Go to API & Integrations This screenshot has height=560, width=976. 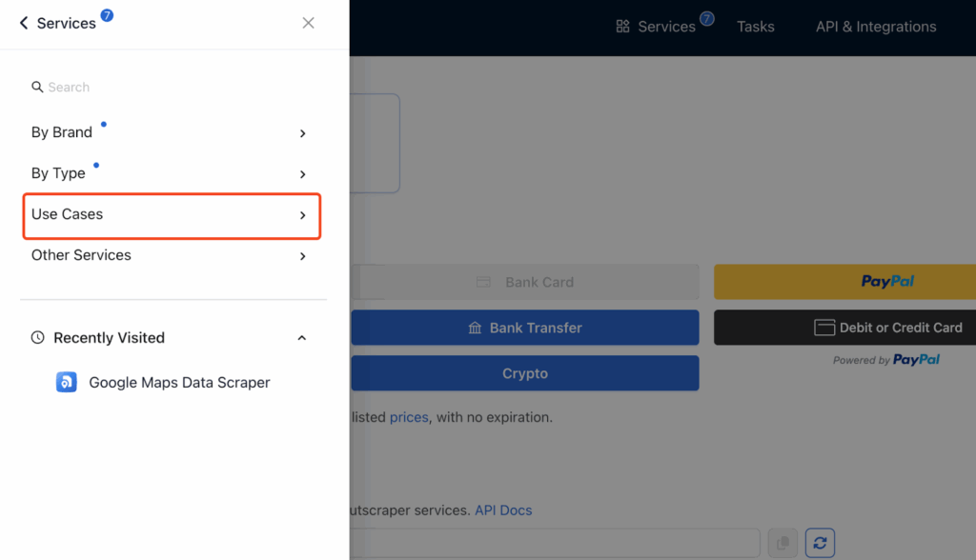(875, 27)
